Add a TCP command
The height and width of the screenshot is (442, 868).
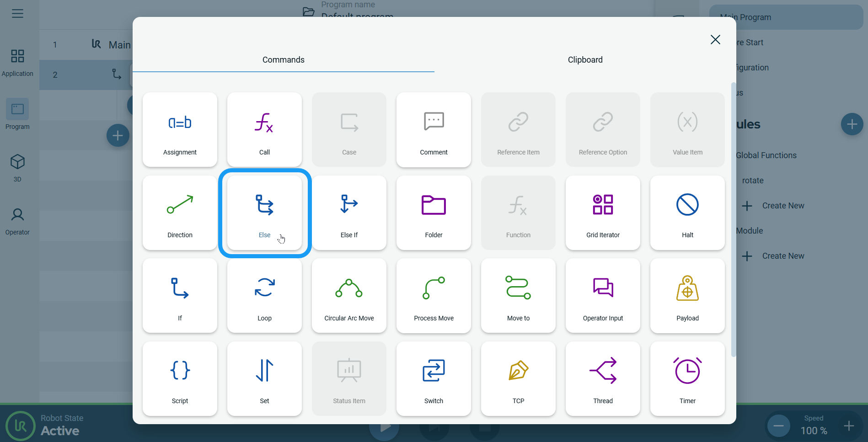click(518, 378)
